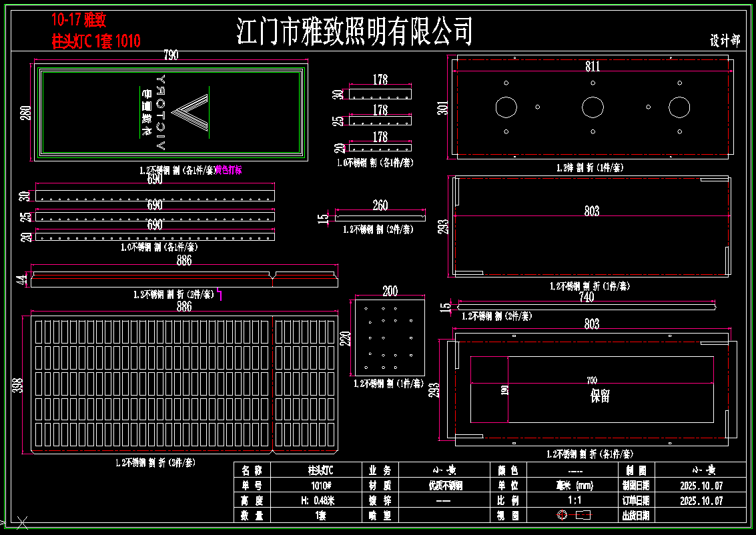This screenshot has height=535, width=756.
Task: Select the company title 江门市雅致照明有限公司
Action: pyautogui.click(x=355, y=31)
